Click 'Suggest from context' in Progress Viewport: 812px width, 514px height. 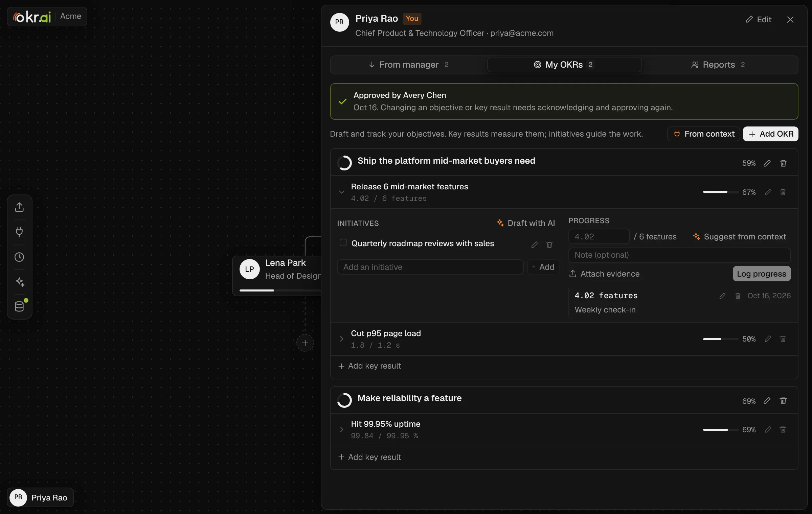point(739,237)
